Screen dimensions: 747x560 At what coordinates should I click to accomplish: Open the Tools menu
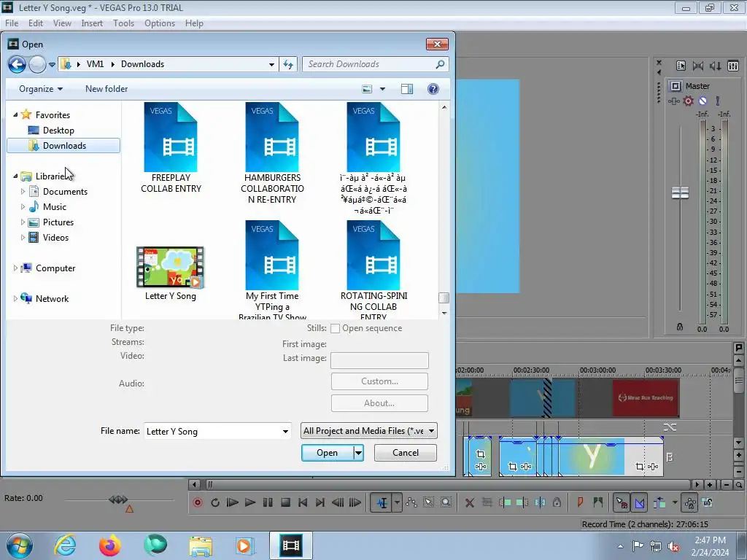click(123, 23)
